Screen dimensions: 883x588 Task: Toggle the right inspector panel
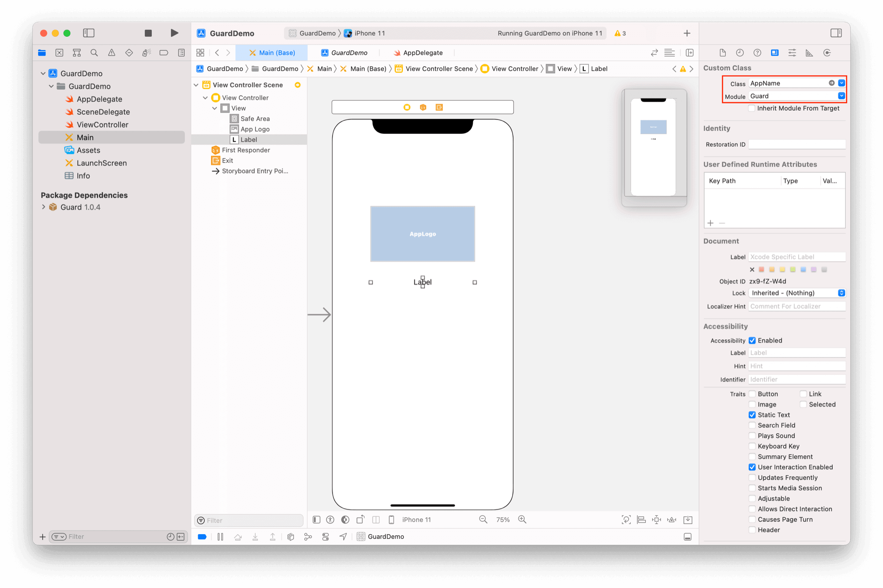point(836,33)
